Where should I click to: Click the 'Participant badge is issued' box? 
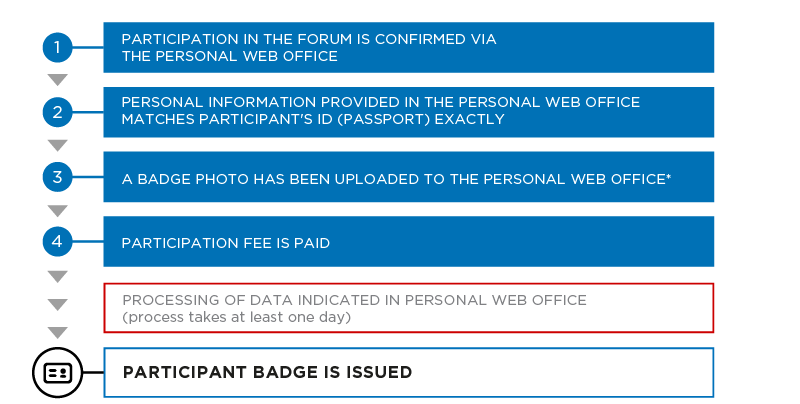409,373
